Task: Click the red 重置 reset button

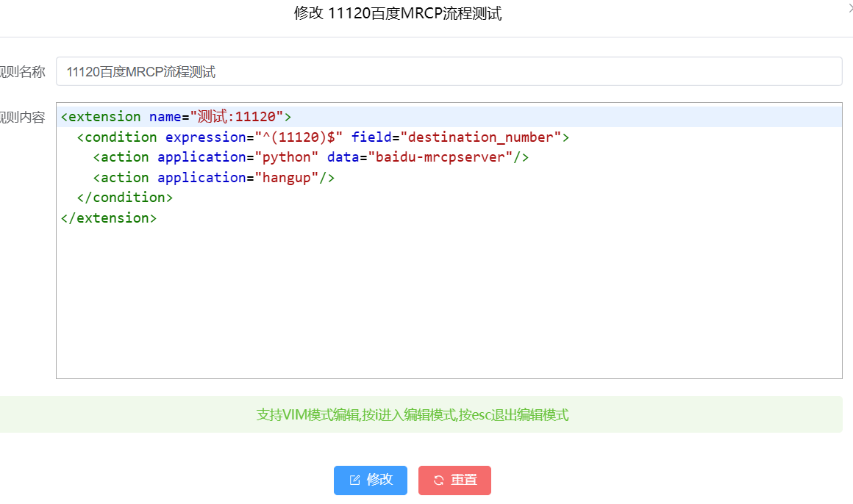Action: click(x=454, y=480)
